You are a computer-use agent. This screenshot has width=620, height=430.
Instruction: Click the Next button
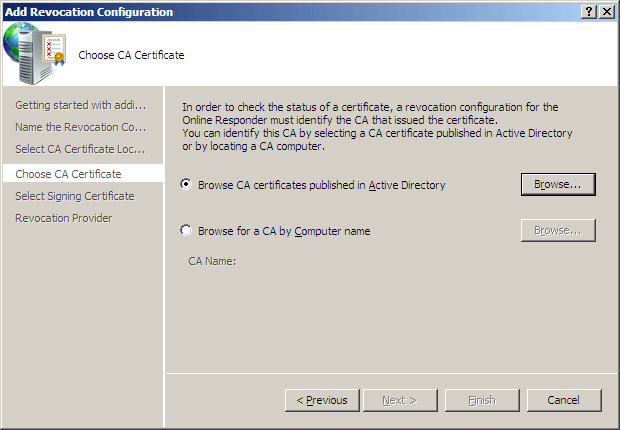click(400, 400)
